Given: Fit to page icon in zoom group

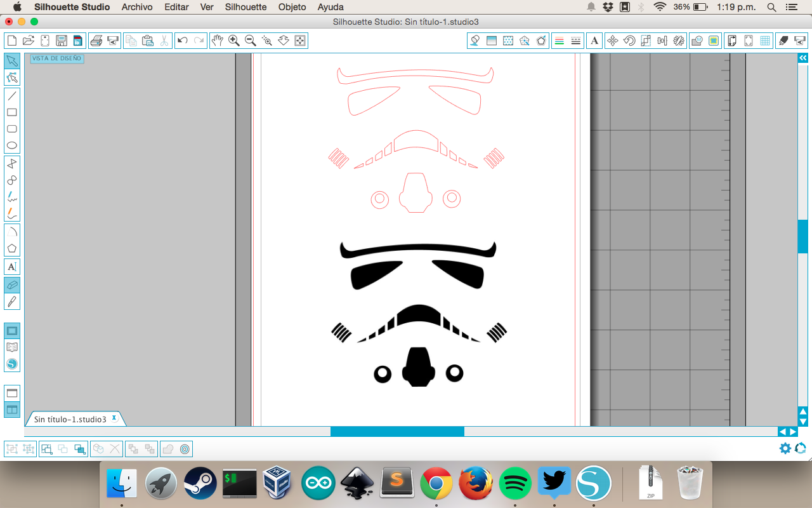Looking at the screenshot, I should (x=300, y=41).
